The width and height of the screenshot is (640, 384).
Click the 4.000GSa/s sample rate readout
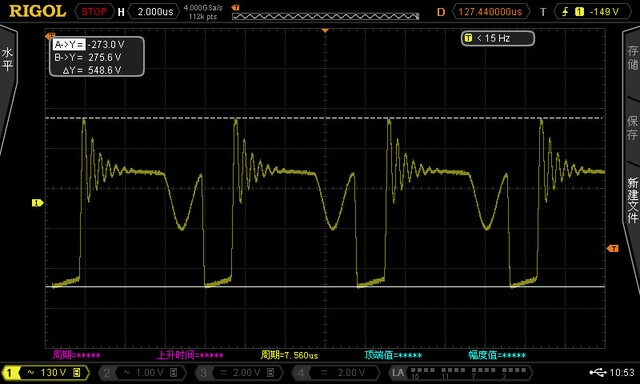point(203,7)
